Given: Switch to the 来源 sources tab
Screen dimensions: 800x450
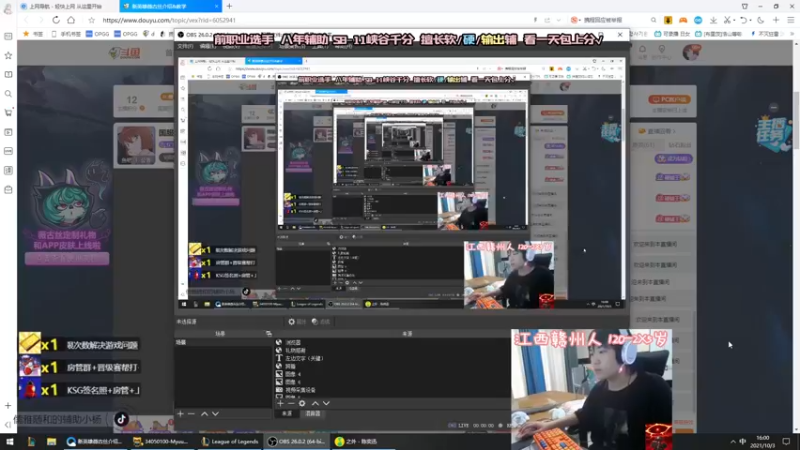Looking at the screenshot, I should (287, 414).
